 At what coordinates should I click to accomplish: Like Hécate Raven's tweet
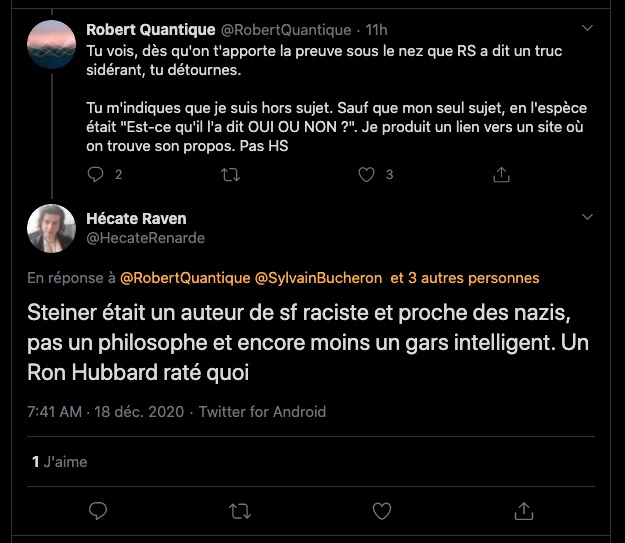[x=381, y=511]
